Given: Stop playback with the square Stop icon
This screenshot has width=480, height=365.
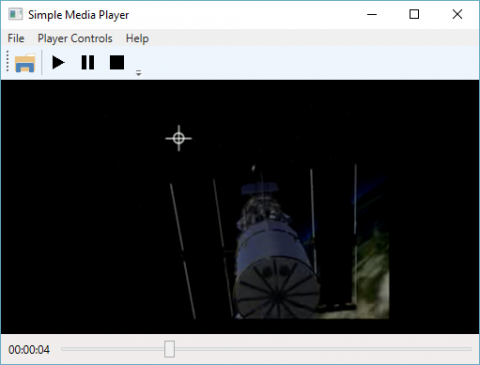Looking at the screenshot, I should [117, 63].
